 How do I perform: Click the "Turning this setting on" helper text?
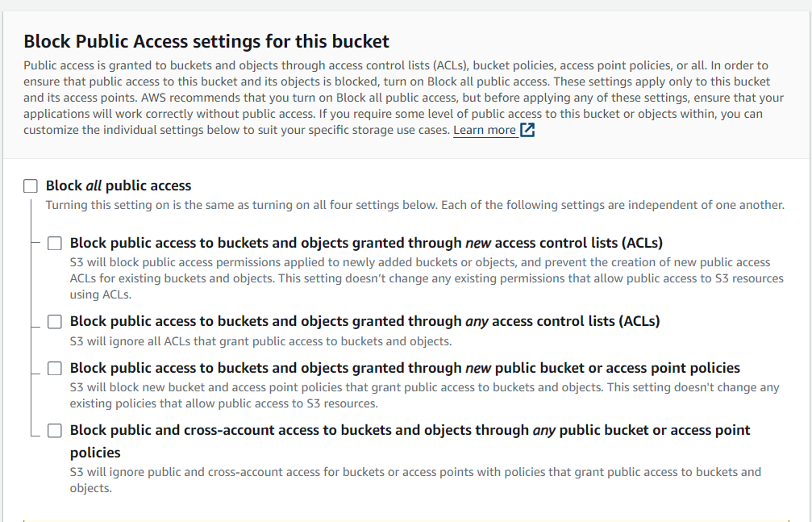(x=414, y=205)
